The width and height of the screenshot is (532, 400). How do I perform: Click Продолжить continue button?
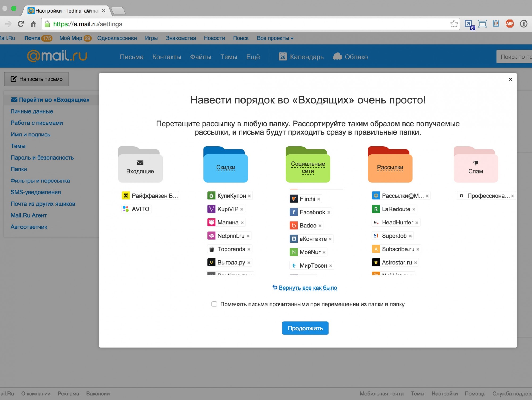click(305, 328)
